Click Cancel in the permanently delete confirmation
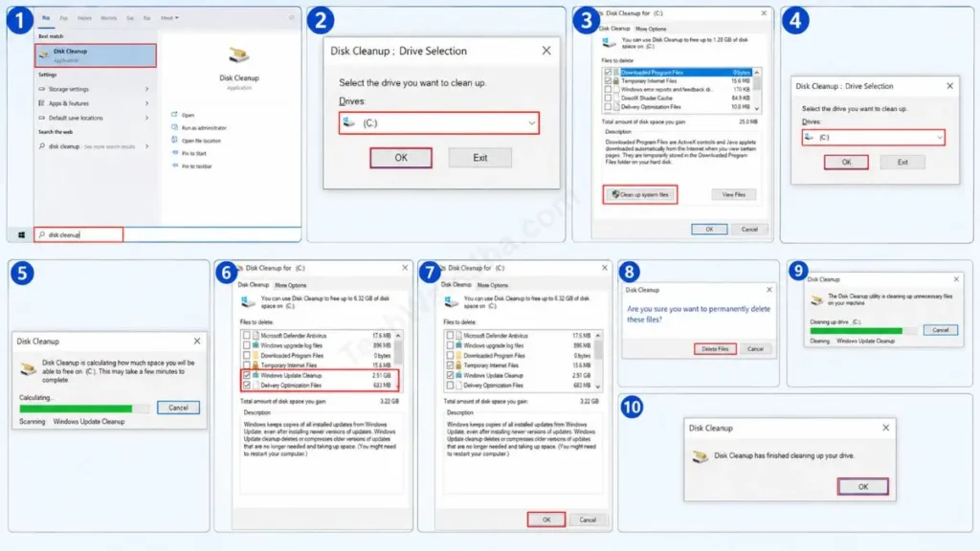The width and height of the screenshot is (980, 551). (755, 349)
